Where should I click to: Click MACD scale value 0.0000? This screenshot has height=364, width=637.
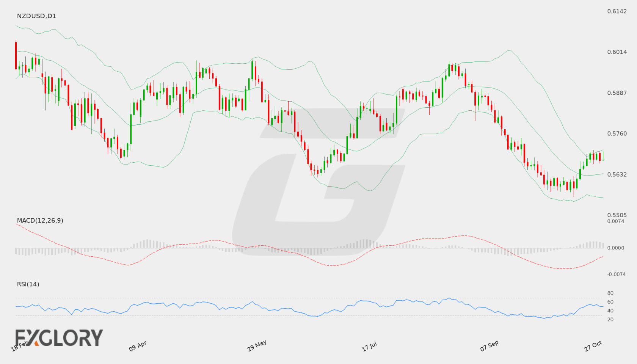click(616, 248)
